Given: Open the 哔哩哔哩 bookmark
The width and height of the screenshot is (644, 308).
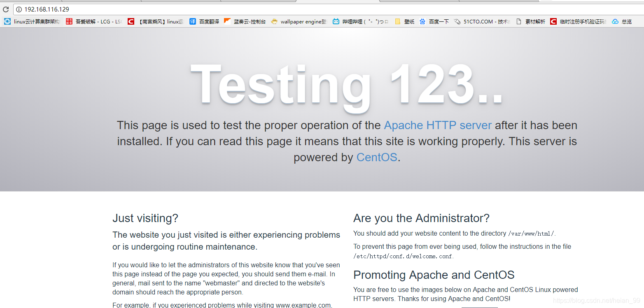Looking at the screenshot, I should tap(361, 21).
